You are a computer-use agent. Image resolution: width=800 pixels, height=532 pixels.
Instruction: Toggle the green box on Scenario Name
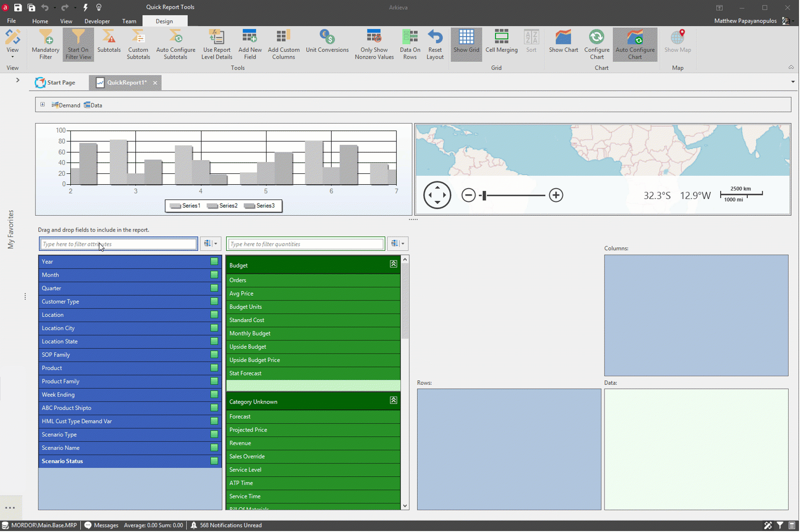click(x=214, y=448)
